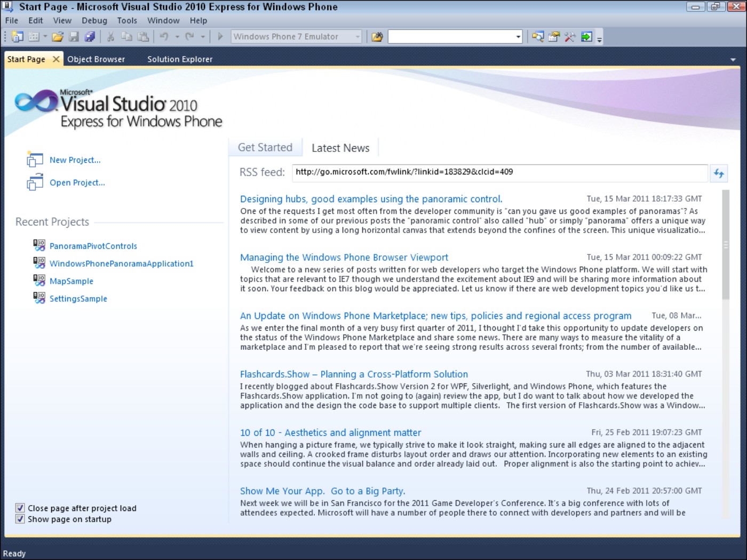Click the RSS feed URL field
This screenshot has height=560, width=747.
(500, 172)
